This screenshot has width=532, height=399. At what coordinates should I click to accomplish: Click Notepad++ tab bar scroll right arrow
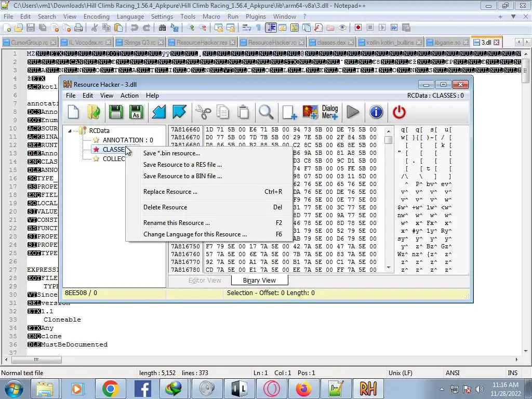pos(527,42)
